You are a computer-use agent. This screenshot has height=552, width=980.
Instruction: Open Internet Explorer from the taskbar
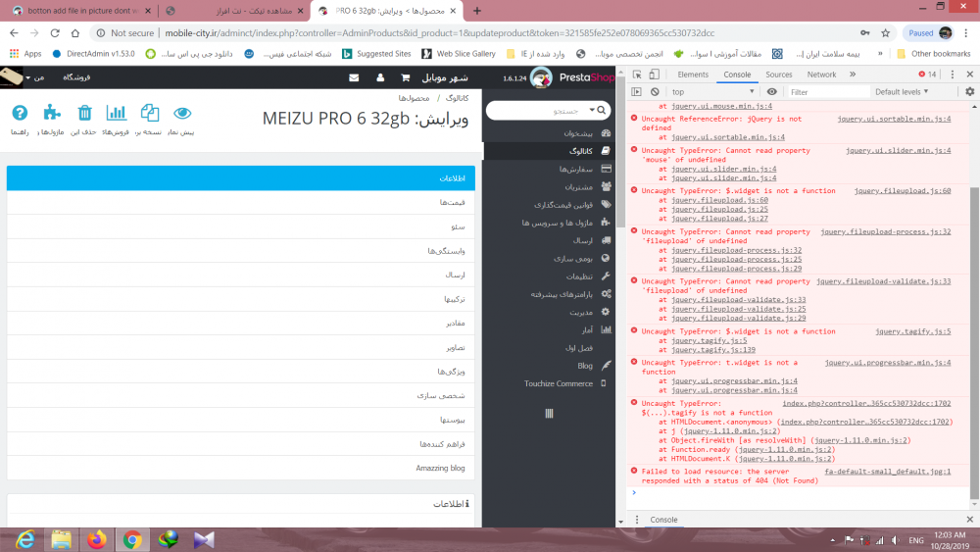click(25, 539)
